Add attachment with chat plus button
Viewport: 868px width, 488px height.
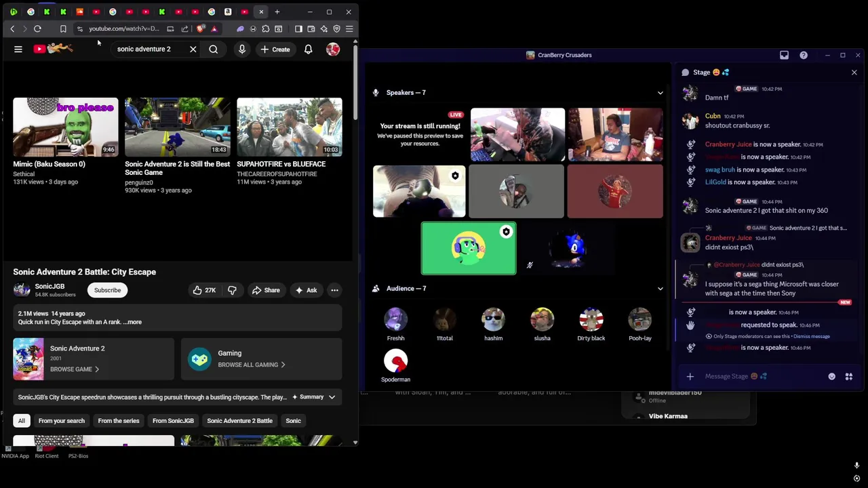pos(690,376)
